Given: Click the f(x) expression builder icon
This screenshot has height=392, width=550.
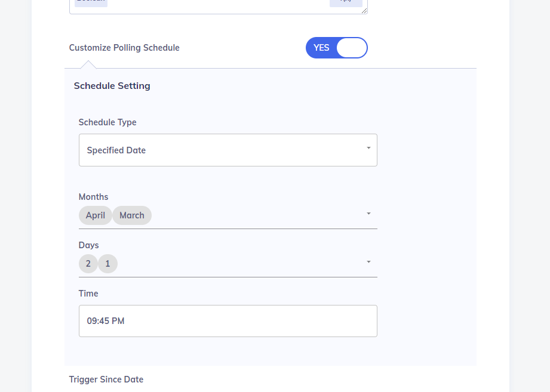Looking at the screenshot, I should 345,3.
